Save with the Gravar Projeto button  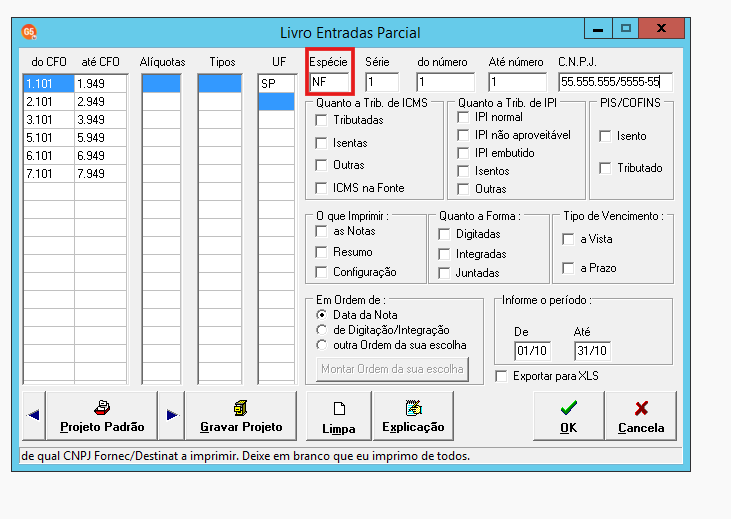coord(241,415)
